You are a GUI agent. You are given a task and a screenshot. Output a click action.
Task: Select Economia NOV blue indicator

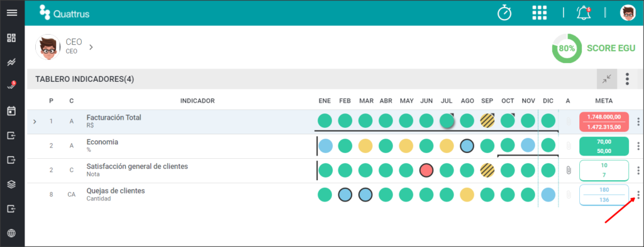[528, 146]
